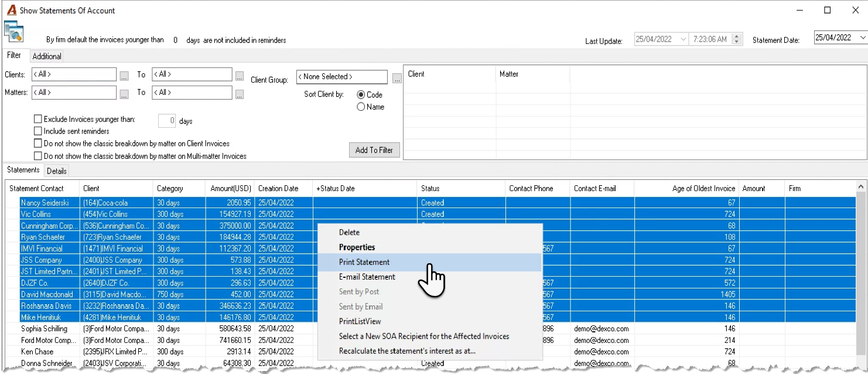Click the statement search icon under the title
The image size is (868, 374).
pyautogui.click(x=13, y=31)
